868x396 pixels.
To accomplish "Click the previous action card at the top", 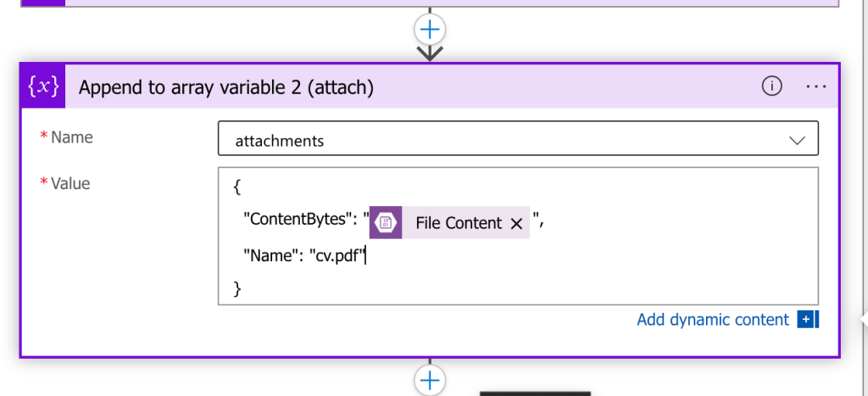I will tap(430, 3).
